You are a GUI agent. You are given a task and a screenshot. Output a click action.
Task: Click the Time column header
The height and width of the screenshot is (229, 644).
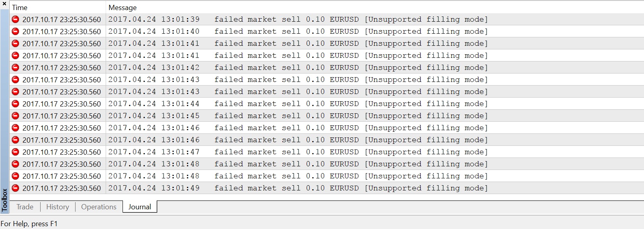click(20, 8)
